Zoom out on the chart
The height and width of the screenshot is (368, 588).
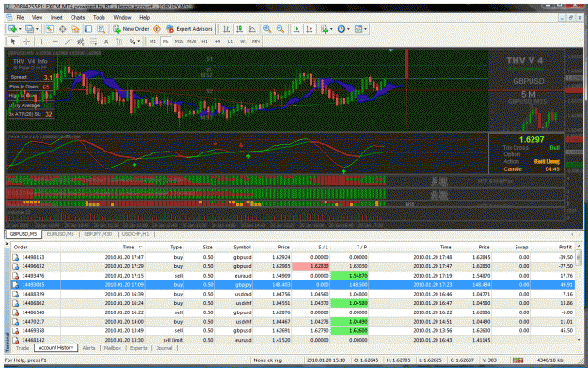point(280,29)
